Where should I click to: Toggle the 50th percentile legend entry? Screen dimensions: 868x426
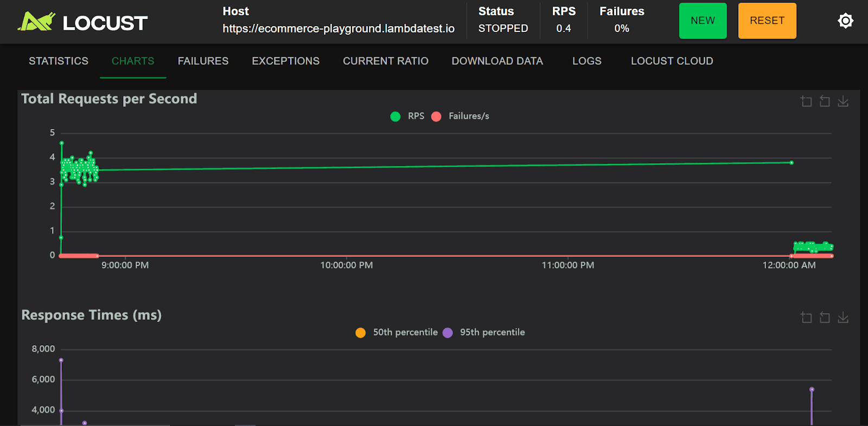coord(397,332)
